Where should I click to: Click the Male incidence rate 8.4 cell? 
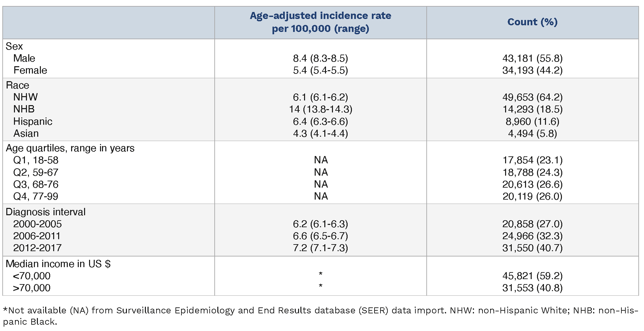click(x=320, y=58)
